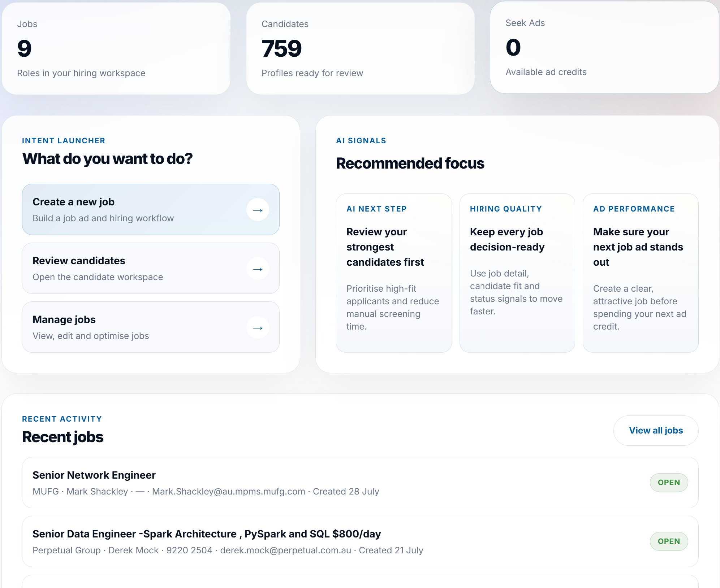720x588 pixels.
Task: Open the Review candidates card
Action: (x=151, y=269)
